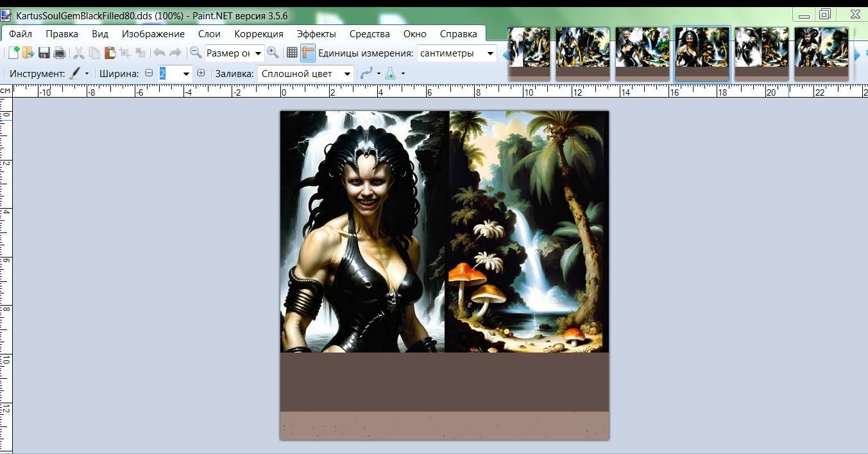Open the Изображение menu
This screenshot has height=454, width=868.
pyautogui.click(x=153, y=34)
